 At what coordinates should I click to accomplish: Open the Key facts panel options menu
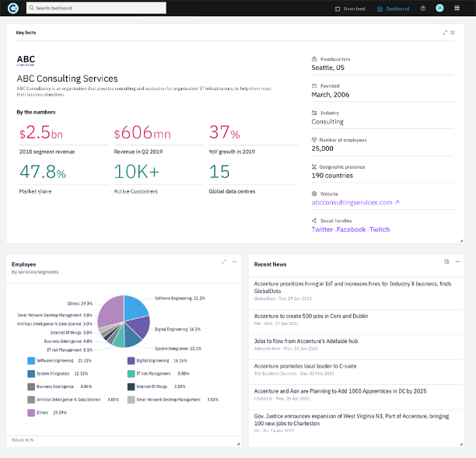coord(453,33)
